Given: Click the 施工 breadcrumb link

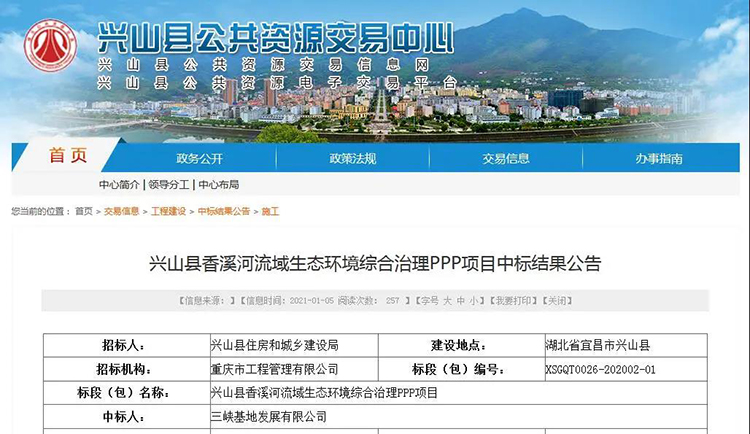Looking at the screenshot, I should pos(270,211).
